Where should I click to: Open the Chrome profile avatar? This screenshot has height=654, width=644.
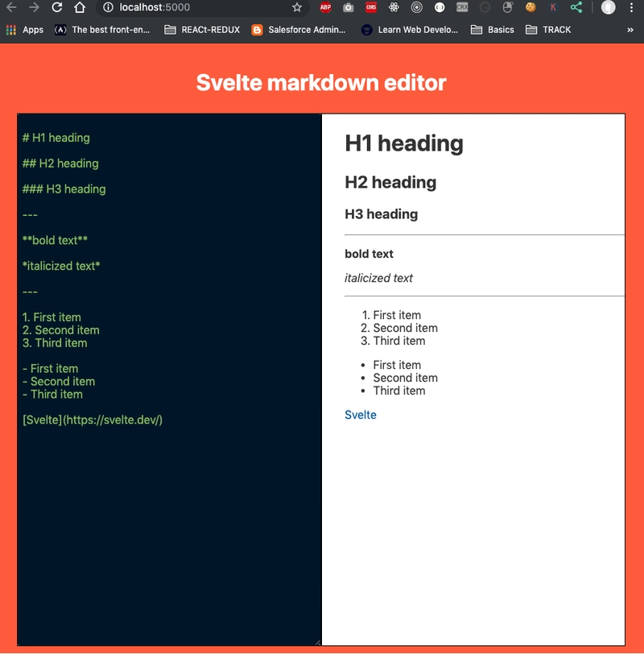pos(608,7)
